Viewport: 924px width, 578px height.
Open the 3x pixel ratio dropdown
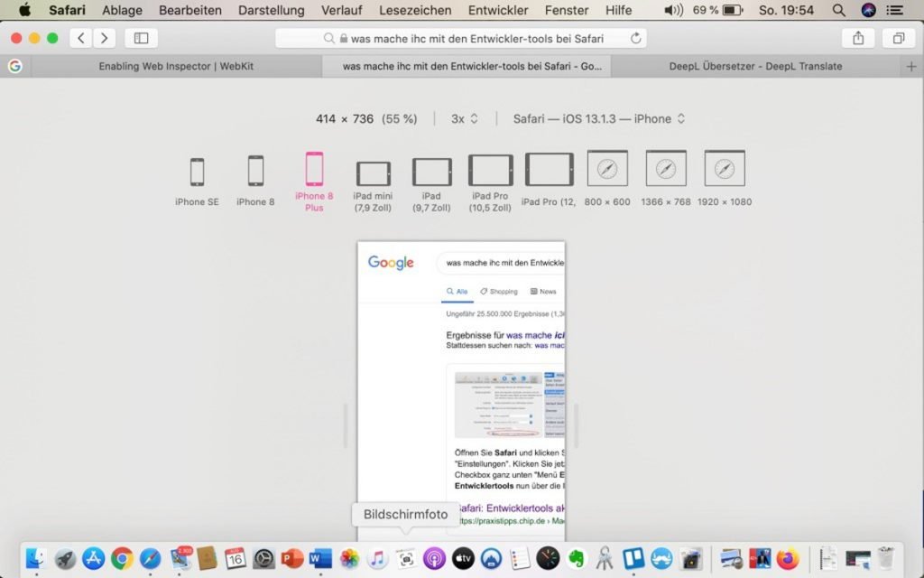465,118
